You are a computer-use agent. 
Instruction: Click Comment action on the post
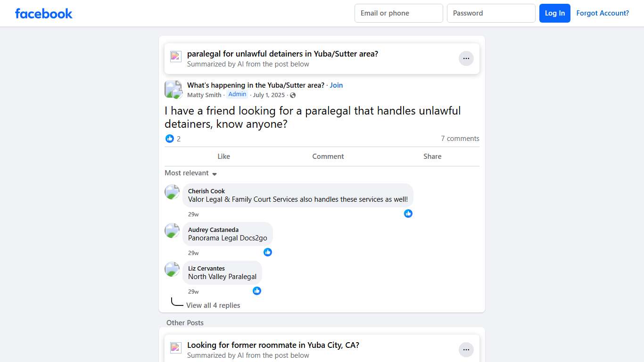(x=328, y=156)
